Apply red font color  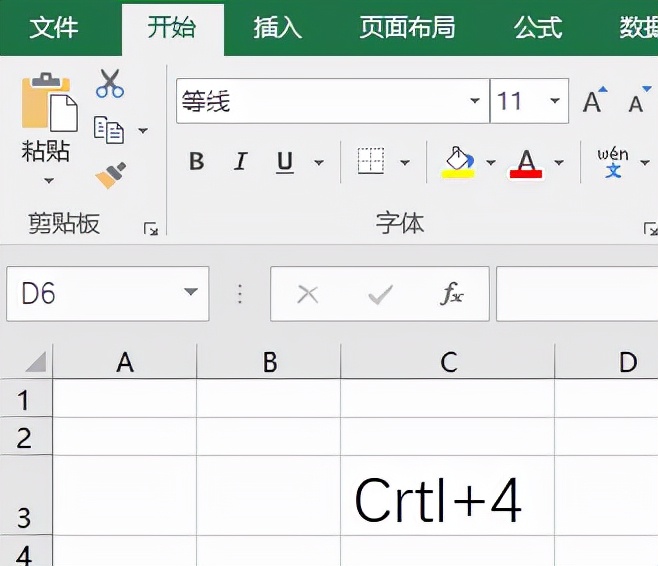[x=526, y=164]
